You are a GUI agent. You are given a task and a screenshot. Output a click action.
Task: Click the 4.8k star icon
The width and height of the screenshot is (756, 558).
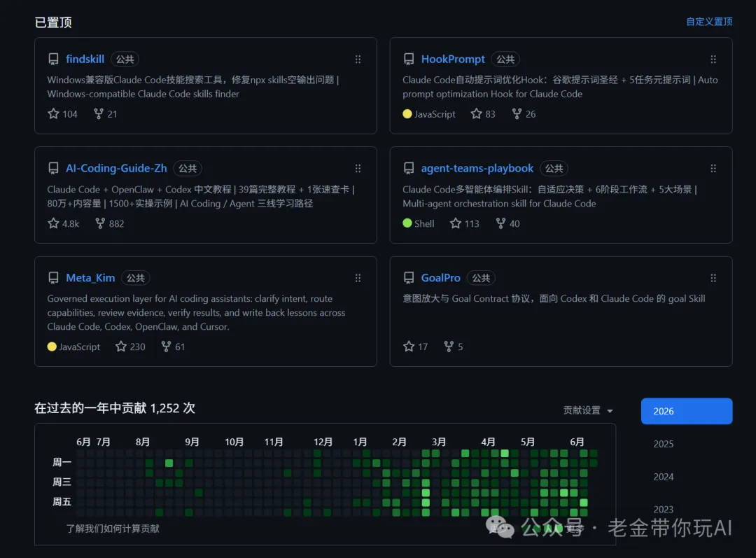[x=53, y=223]
